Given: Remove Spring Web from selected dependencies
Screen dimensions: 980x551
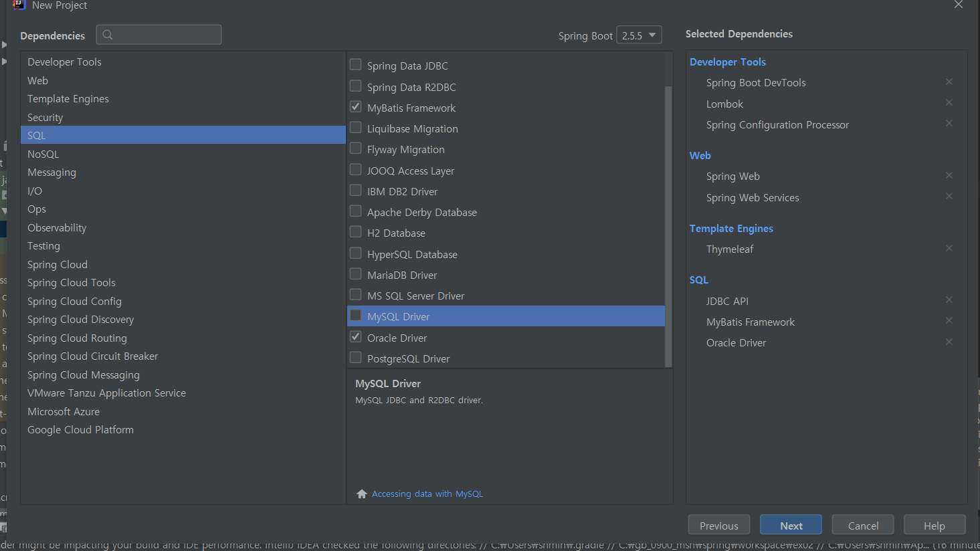Looking at the screenshot, I should [x=949, y=175].
